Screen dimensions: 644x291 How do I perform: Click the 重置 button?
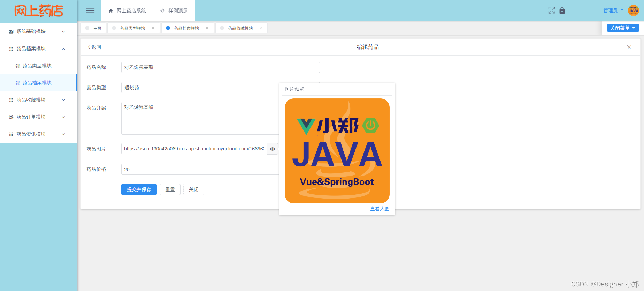click(x=170, y=189)
